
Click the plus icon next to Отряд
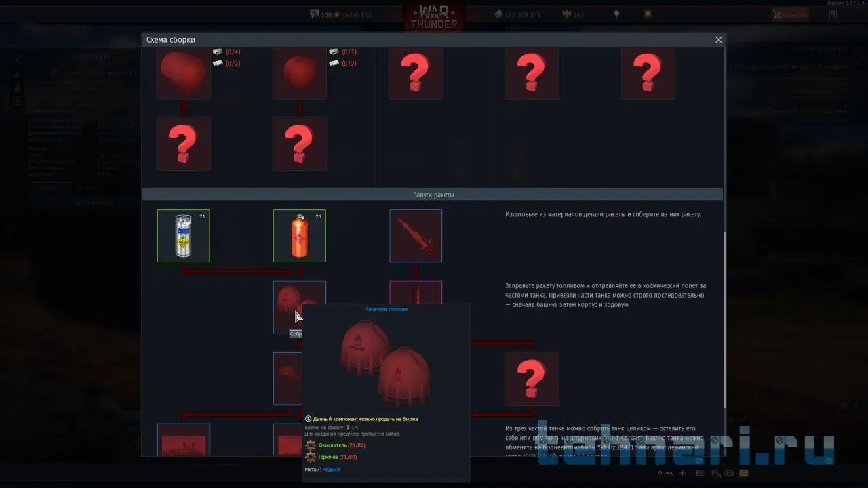click(x=683, y=473)
